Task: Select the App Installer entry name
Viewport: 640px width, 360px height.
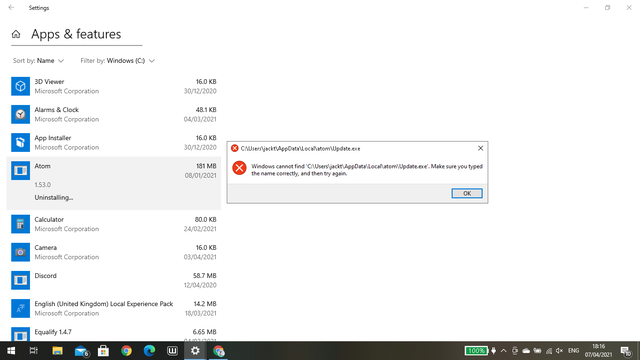Action: 53,138
